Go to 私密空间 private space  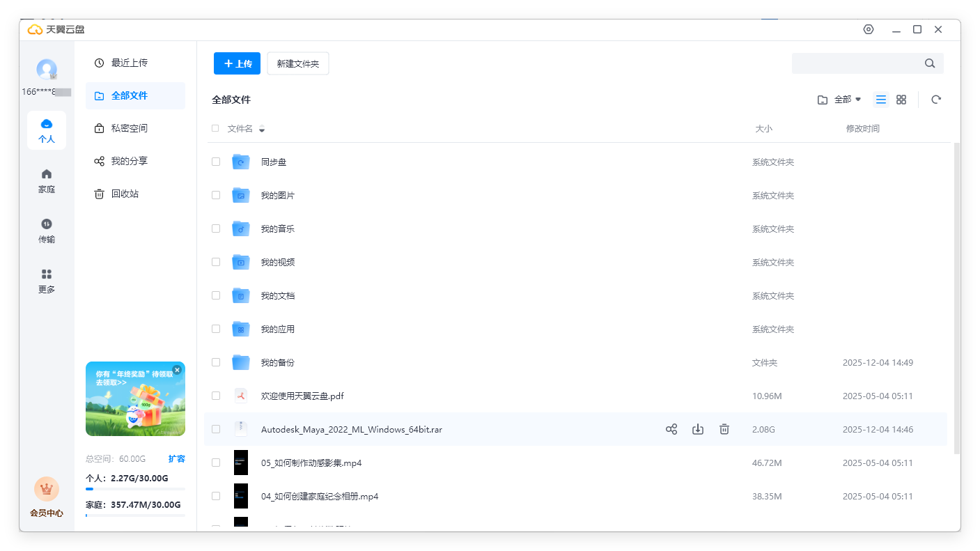coord(129,128)
